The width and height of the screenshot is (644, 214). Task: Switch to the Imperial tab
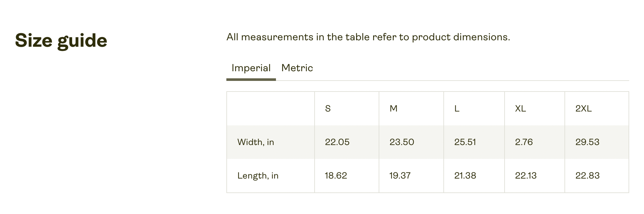(251, 68)
